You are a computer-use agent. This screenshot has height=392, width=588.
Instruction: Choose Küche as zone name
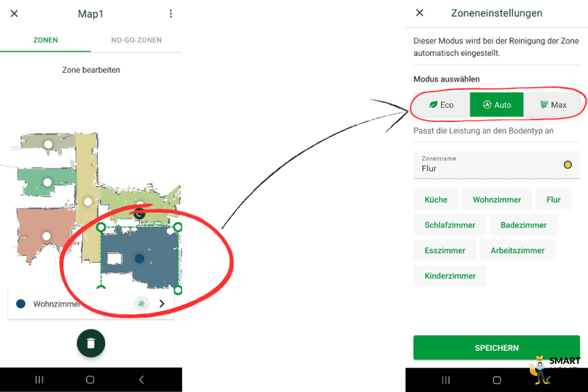pyautogui.click(x=436, y=199)
